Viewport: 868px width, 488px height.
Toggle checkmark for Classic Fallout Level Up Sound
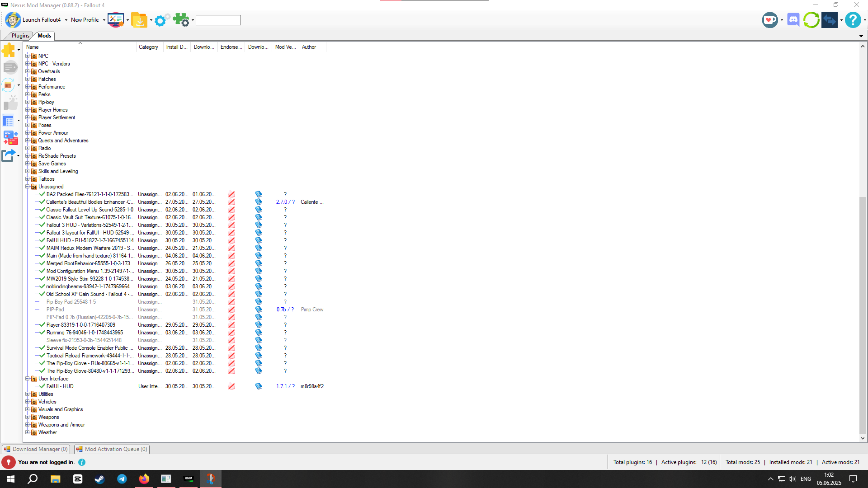(42, 210)
